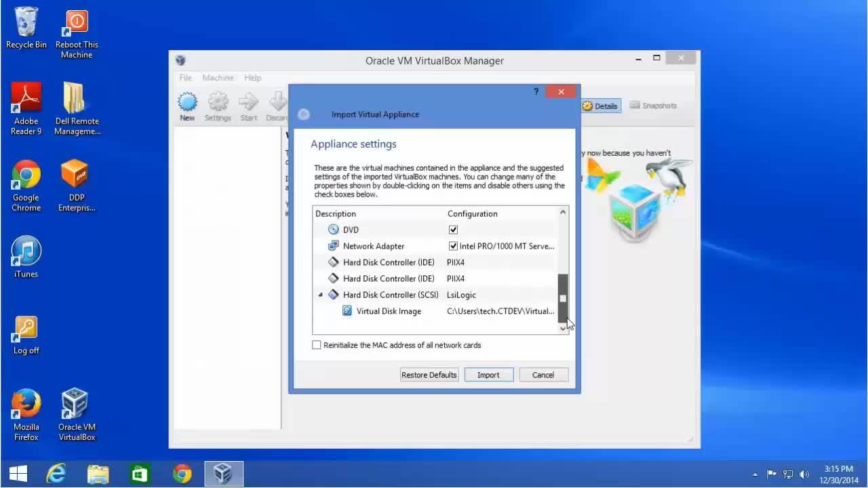The width and height of the screenshot is (868, 488).
Task: Switch to VirtualBox taskbar button
Action: (x=224, y=474)
